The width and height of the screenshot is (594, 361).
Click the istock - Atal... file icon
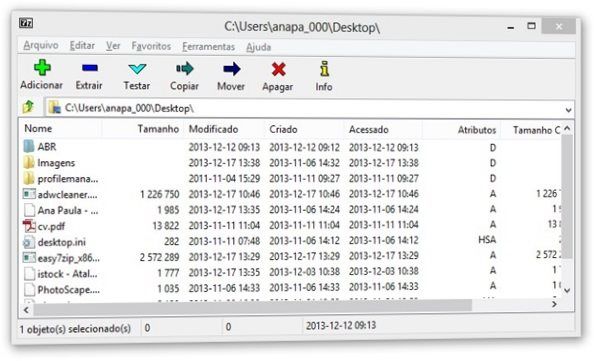pyautogui.click(x=29, y=274)
